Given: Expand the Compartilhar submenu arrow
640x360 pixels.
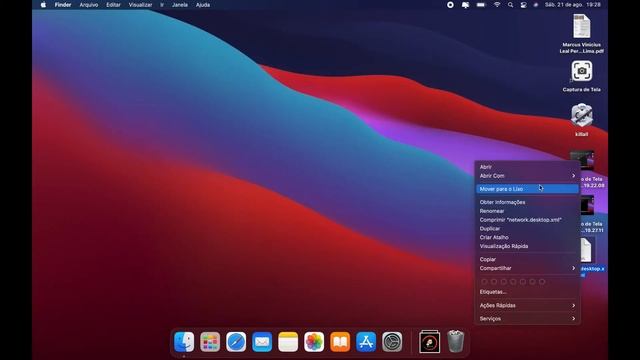Looking at the screenshot, I should click(x=573, y=268).
